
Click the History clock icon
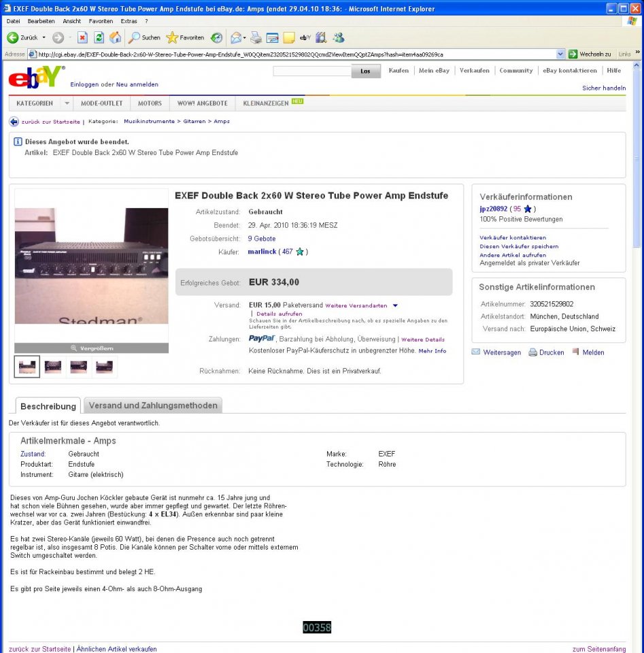click(x=216, y=37)
